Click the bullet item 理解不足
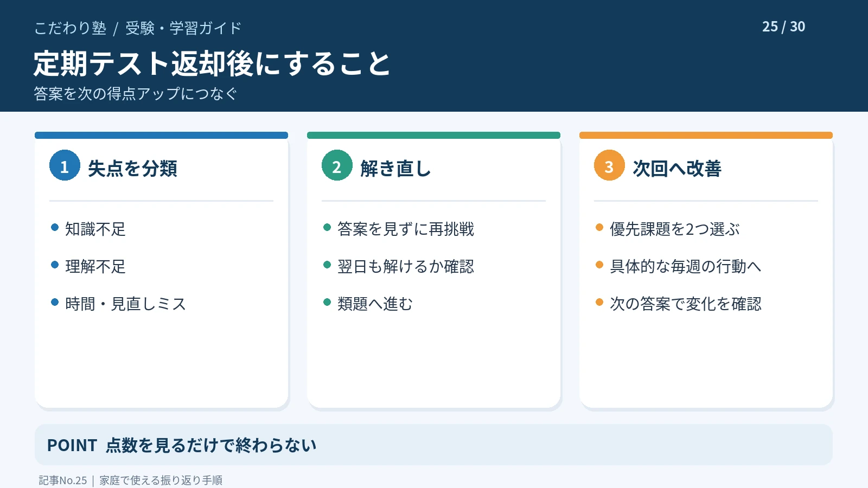Viewport: 868px width, 488px height. pyautogui.click(x=95, y=267)
